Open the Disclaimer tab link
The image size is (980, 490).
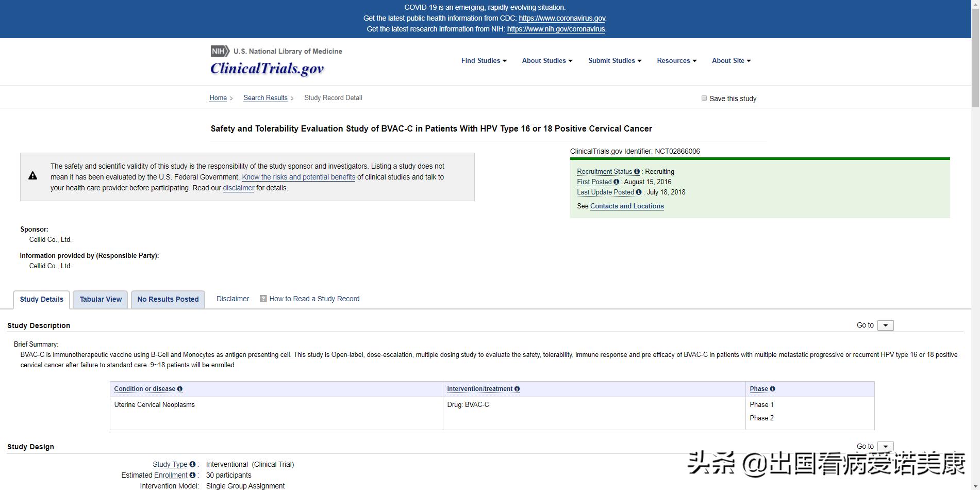[x=232, y=299]
